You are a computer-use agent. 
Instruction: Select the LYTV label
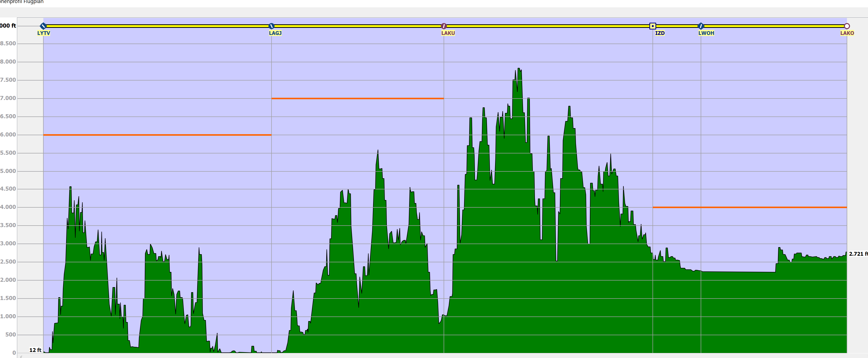pos(43,33)
